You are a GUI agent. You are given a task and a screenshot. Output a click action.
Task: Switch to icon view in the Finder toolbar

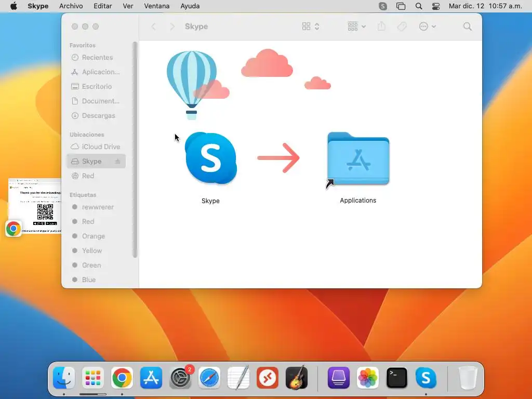(306, 26)
